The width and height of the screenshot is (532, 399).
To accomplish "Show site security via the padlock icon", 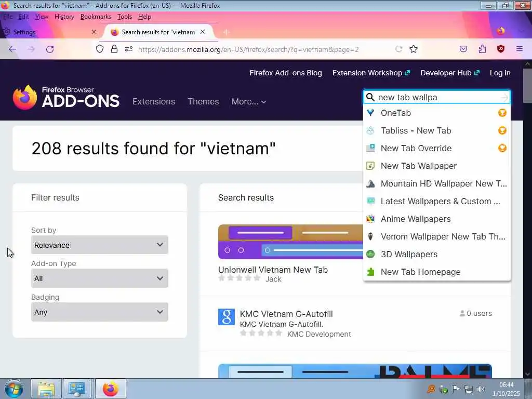I will [114, 49].
